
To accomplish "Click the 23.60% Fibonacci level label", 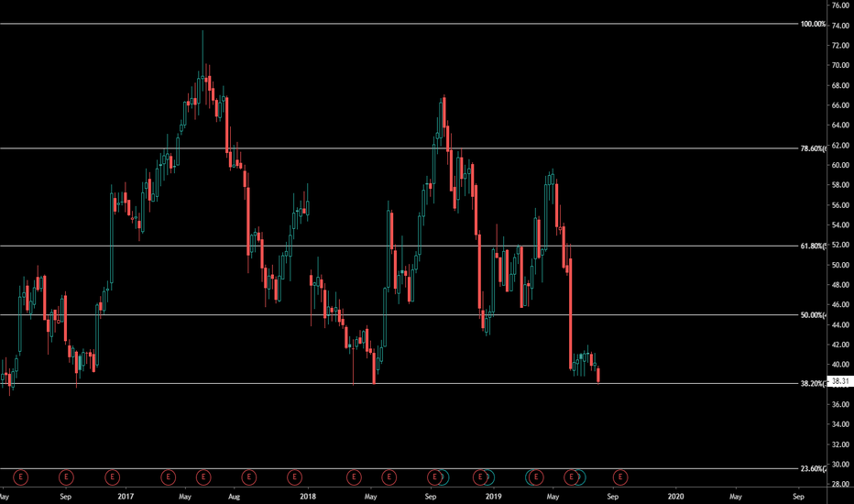I will 814,468.
